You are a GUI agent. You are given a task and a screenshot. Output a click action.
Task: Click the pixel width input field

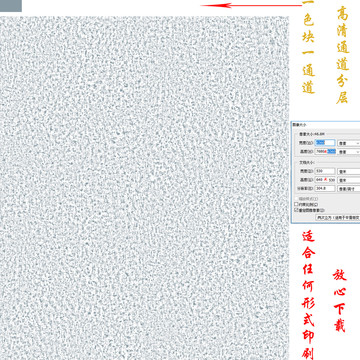click(x=325, y=143)
